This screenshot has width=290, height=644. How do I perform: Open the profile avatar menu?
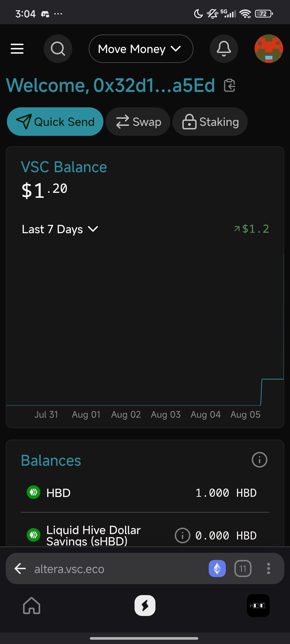coord(269,49)
